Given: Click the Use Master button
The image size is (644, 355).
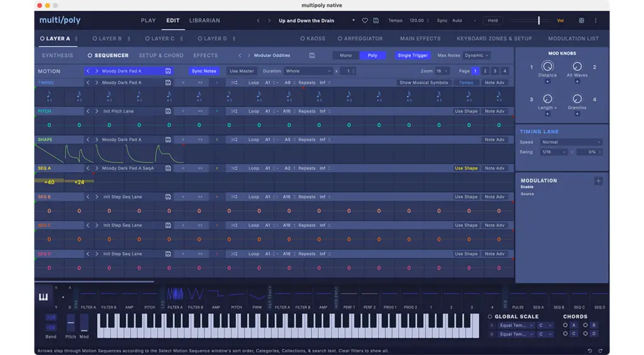Looking at the screenshot, I should tap(241, 71).
